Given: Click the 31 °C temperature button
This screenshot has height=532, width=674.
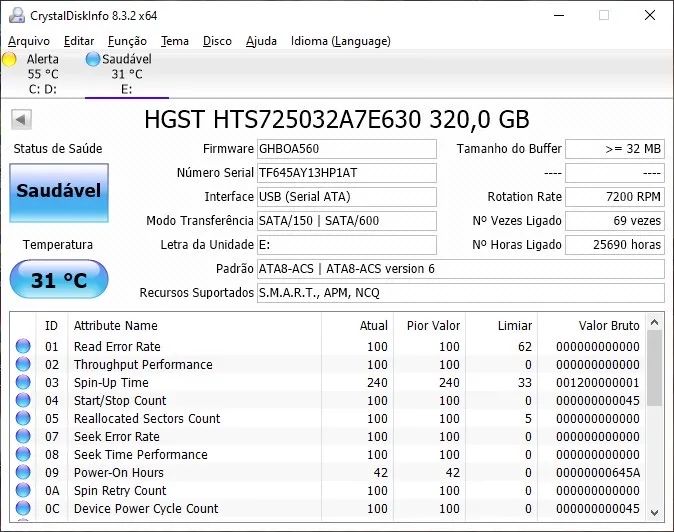Looking at the screenshot, I should (59, 279).
